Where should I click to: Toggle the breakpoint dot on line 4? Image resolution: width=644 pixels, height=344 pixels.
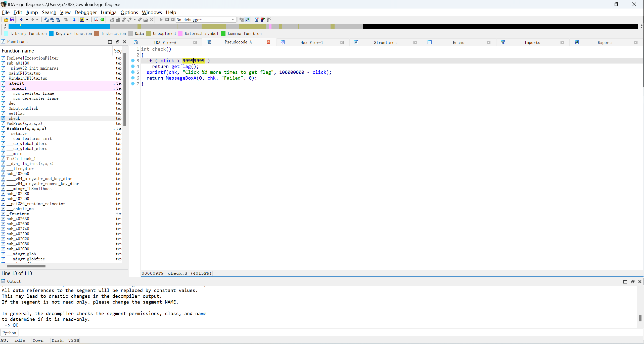[133, 66]
